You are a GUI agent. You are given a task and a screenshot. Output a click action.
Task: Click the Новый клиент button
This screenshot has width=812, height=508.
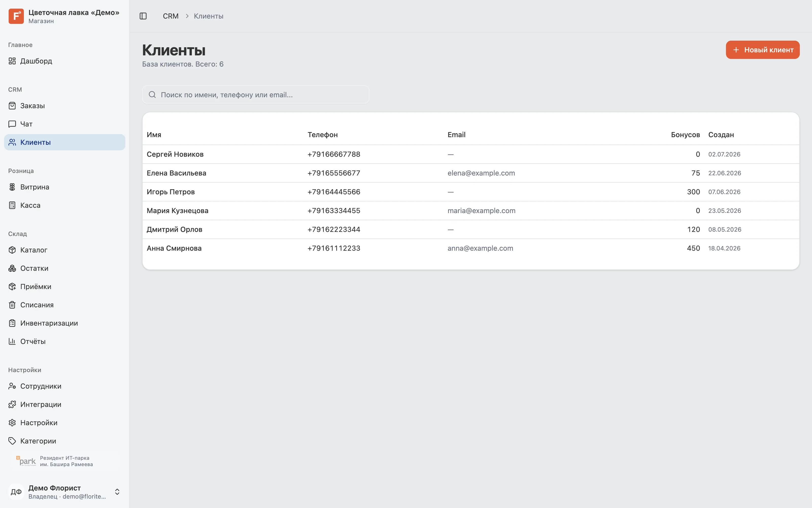(x=762, y=50)
